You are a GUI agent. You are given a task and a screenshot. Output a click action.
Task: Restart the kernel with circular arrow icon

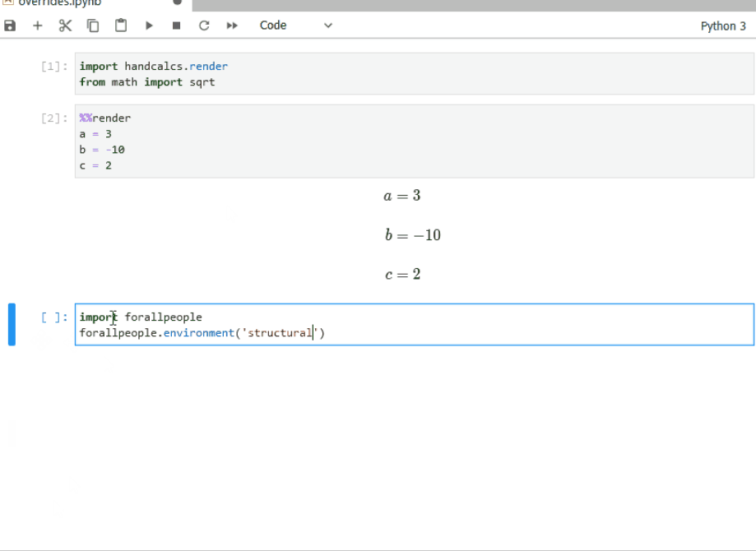click(204, 25)
